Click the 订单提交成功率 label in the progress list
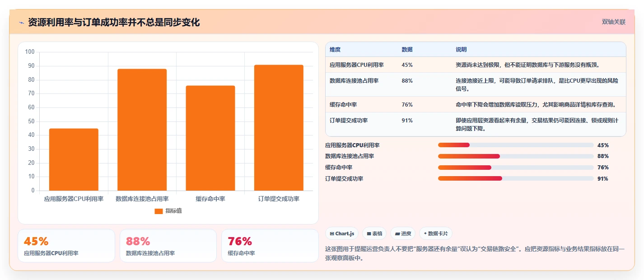 click(344, 179)
